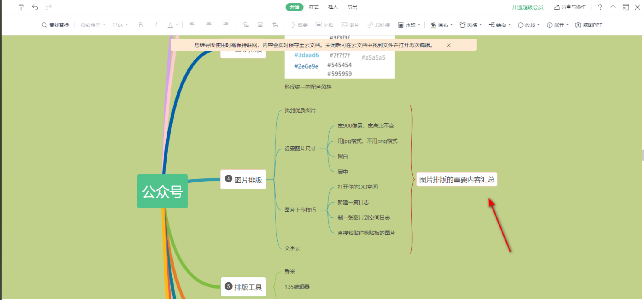Click priority marker 5 on 排版工具
The image size is (644, 300).
pos(228,286)
